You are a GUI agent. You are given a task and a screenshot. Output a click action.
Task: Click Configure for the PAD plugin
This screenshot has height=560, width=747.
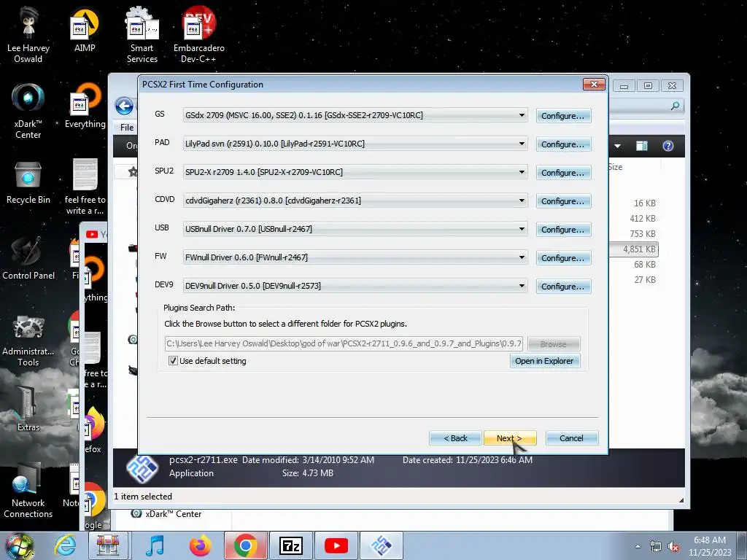[x=563, y=144]
